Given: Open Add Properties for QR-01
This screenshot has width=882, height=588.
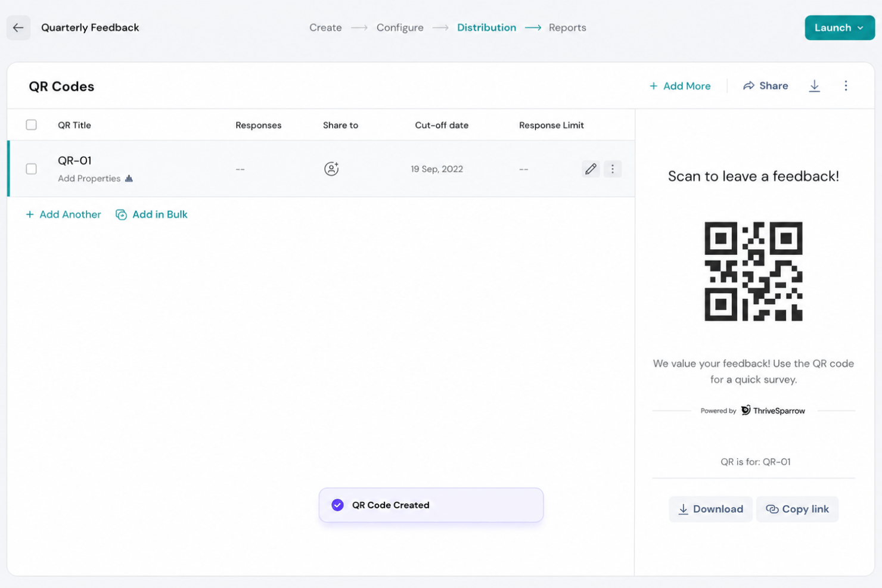Looking at the screenshot, I should coord(89,178).
